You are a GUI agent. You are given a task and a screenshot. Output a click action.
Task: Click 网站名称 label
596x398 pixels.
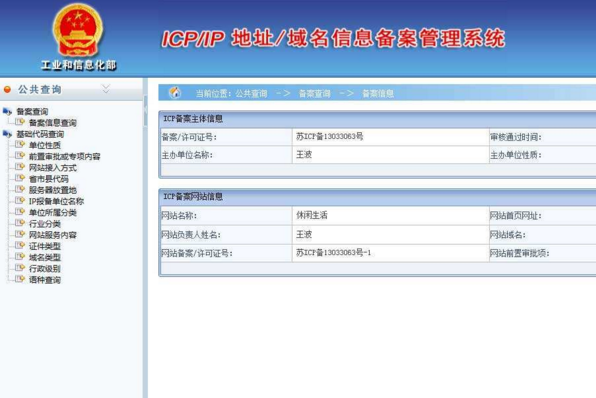(179, 216)
